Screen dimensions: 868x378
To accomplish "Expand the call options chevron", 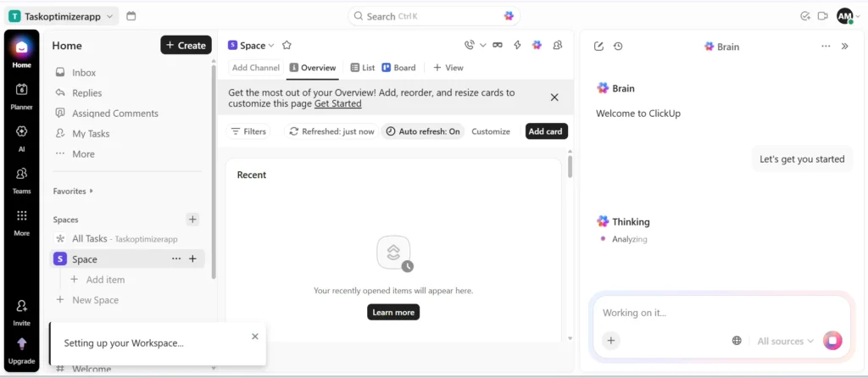I will tap(482, 46).
